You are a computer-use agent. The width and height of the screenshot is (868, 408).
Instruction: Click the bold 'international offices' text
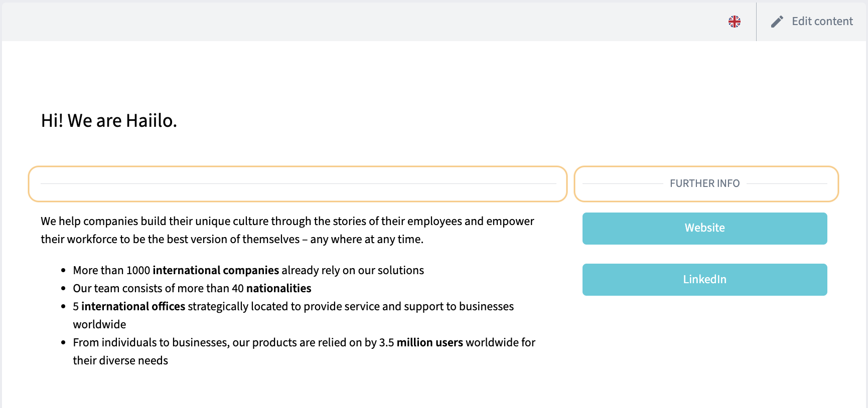click(x=133, y=307)
